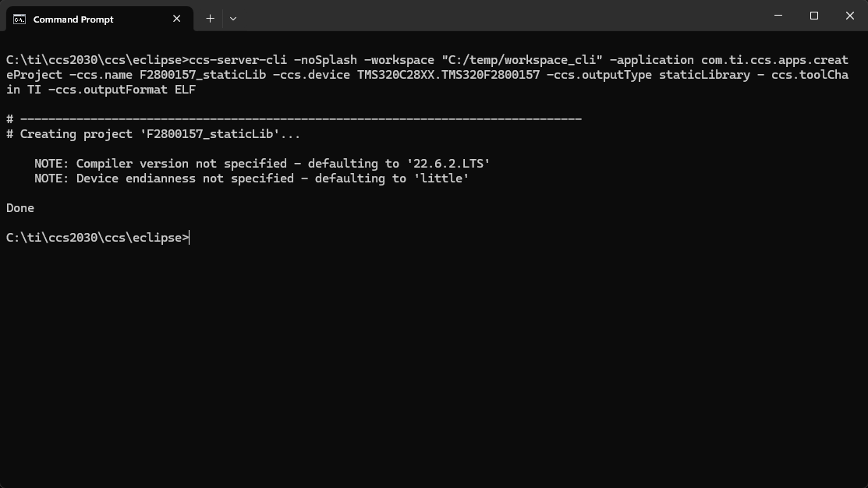Close the Command Prompt tab
Viewport: 868px width, 488px height.
click(176, 19)
